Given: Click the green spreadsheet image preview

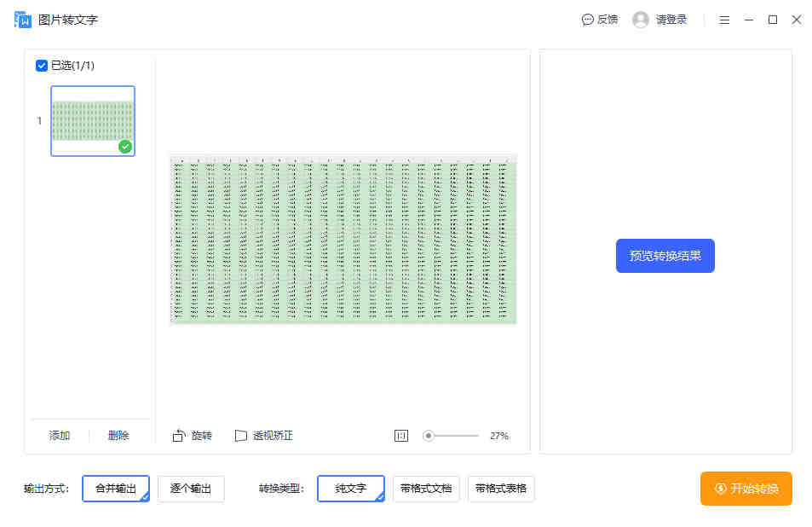Looking at the screenshot, I should click(x=343, y=239).
